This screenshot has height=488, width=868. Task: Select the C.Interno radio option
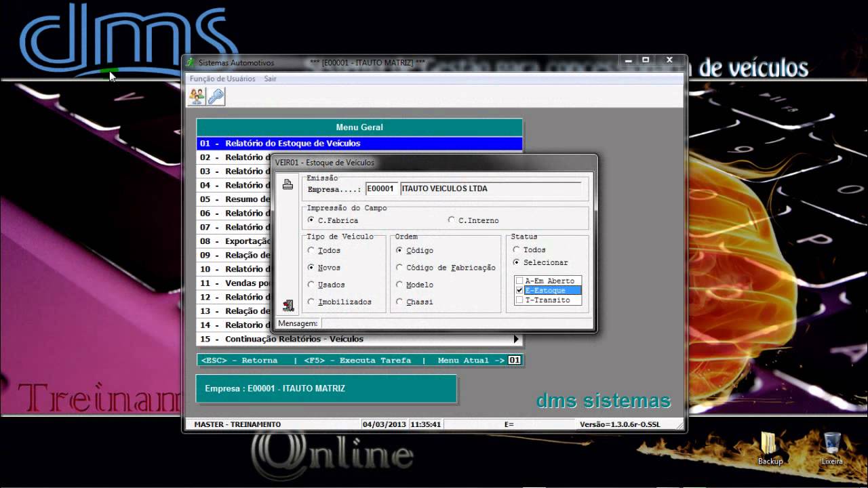point(473,220)
